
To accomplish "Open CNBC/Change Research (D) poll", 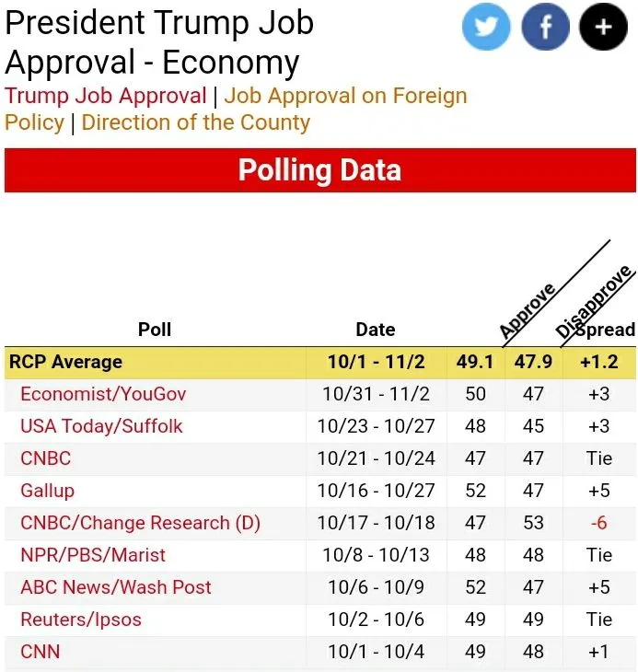I will (140, 523).
